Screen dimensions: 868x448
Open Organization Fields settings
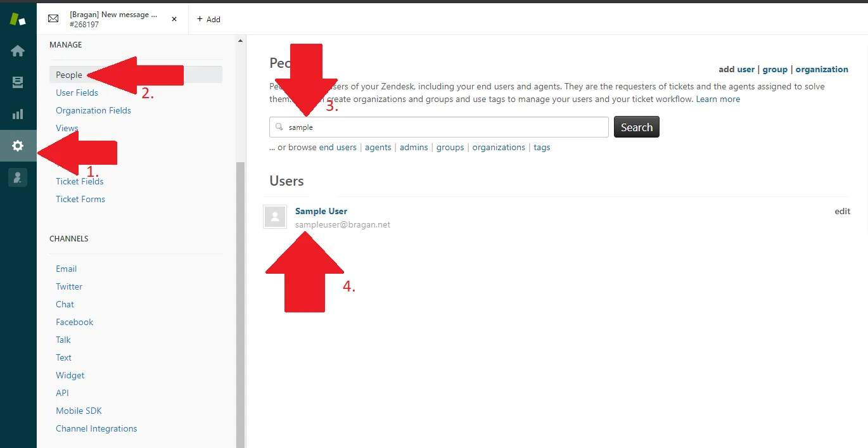(x=93, y=110)
